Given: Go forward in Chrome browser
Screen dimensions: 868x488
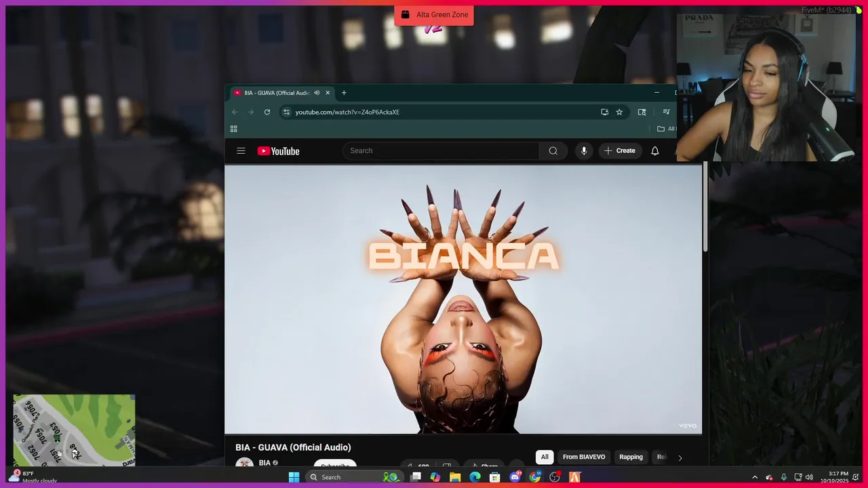Looking at the screenshot, I should click(x=251, y=112).
